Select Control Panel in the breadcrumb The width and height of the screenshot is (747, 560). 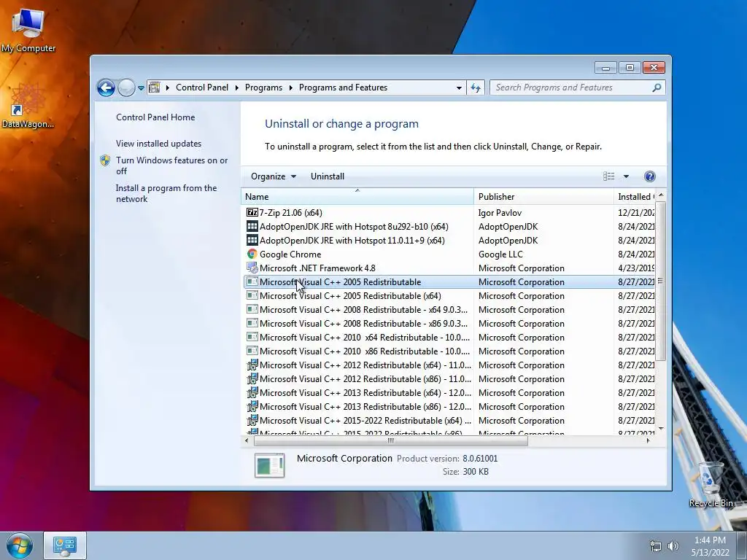202,87
